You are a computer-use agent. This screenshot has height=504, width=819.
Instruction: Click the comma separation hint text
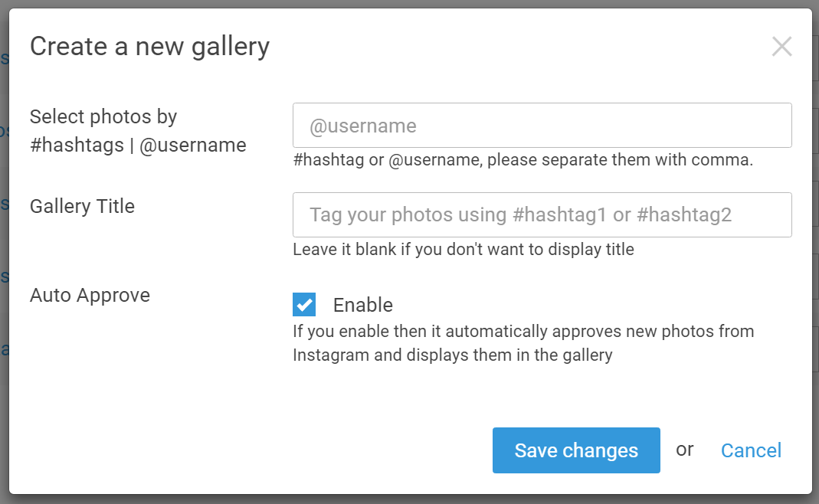pos(523,160)
